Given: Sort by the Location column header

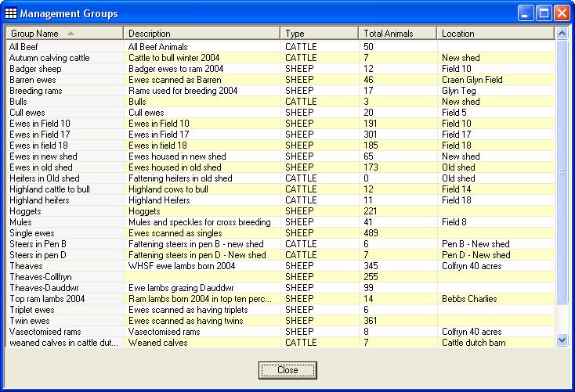Looking at the screenshot, I should pyautogui.click(x=495, y=34).
